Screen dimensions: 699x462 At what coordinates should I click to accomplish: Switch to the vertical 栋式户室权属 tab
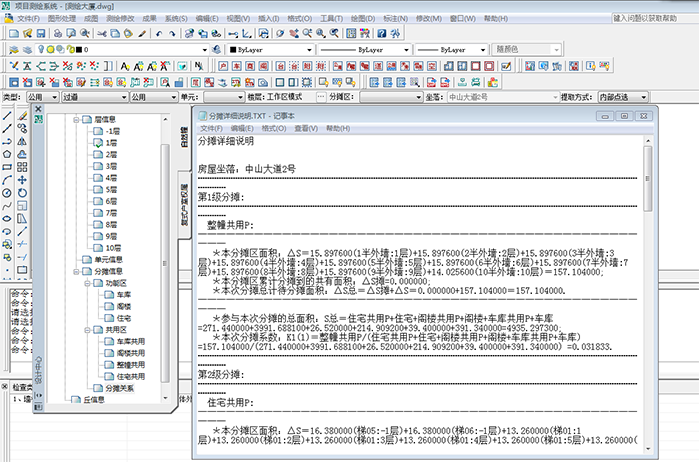tap(184, 204)
